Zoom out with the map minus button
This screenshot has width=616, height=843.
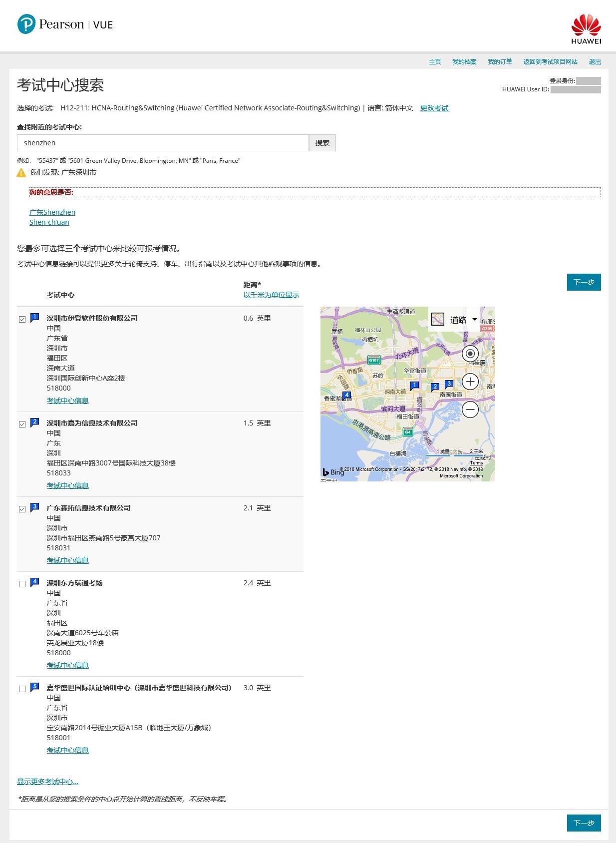470,410
